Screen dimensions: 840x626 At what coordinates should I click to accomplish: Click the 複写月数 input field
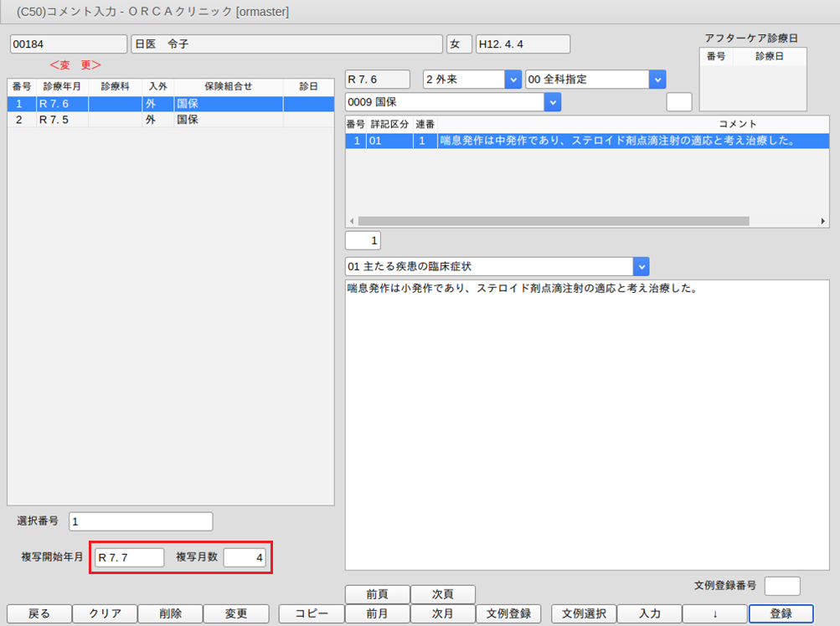coord(245,557)
